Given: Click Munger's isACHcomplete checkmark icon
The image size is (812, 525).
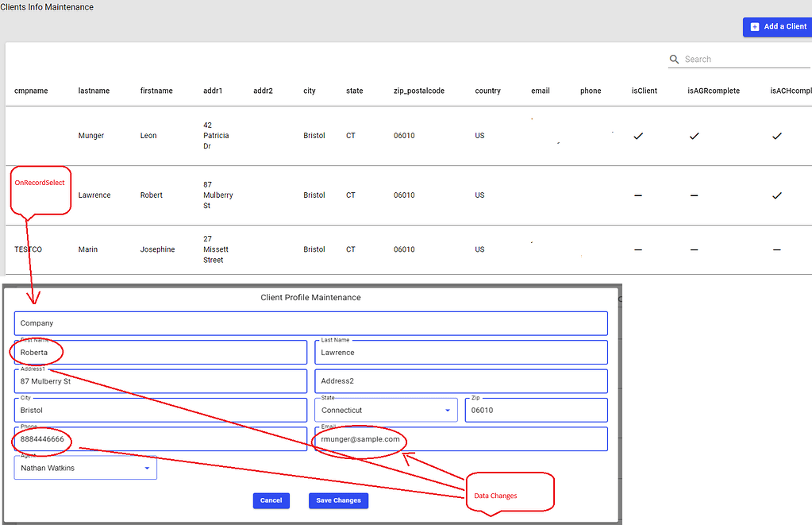Looking at the screenshot, I should click(x=776, y=135).
